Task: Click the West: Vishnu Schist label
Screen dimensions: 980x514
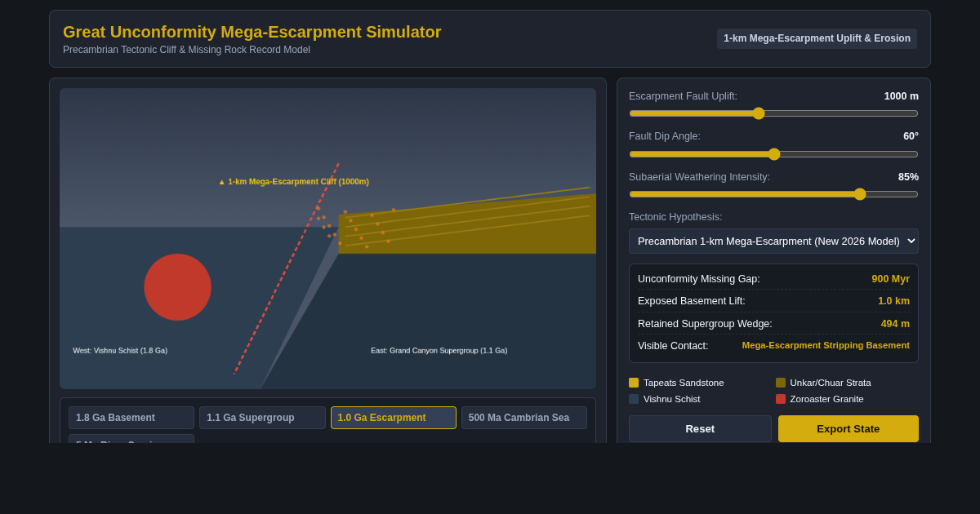Action: [120, 351]
